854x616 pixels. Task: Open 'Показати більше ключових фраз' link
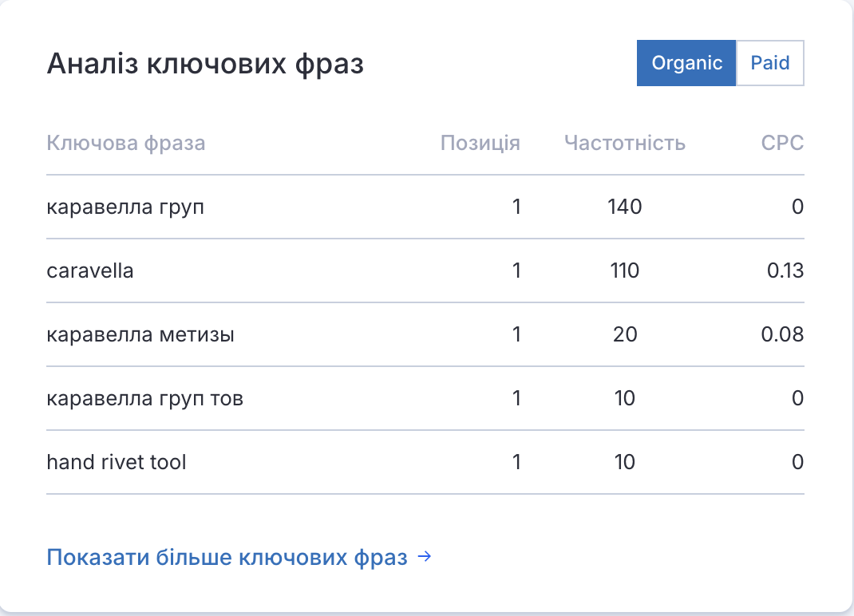pyautogui.click(x=239, y=557)
